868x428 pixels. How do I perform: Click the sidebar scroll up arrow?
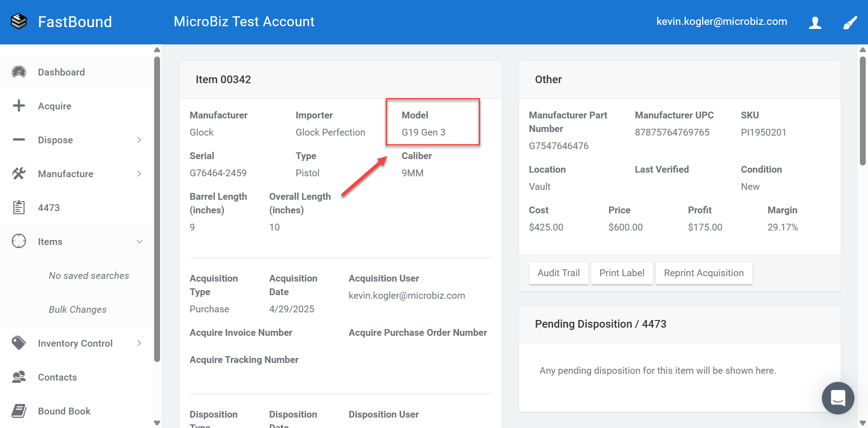click(157, 50)
